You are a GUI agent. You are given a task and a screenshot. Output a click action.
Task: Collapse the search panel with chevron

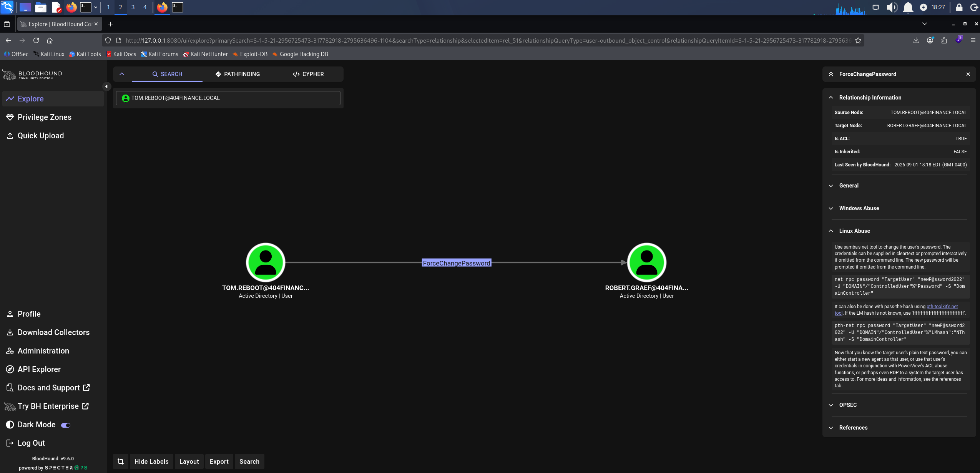(122, 74)
